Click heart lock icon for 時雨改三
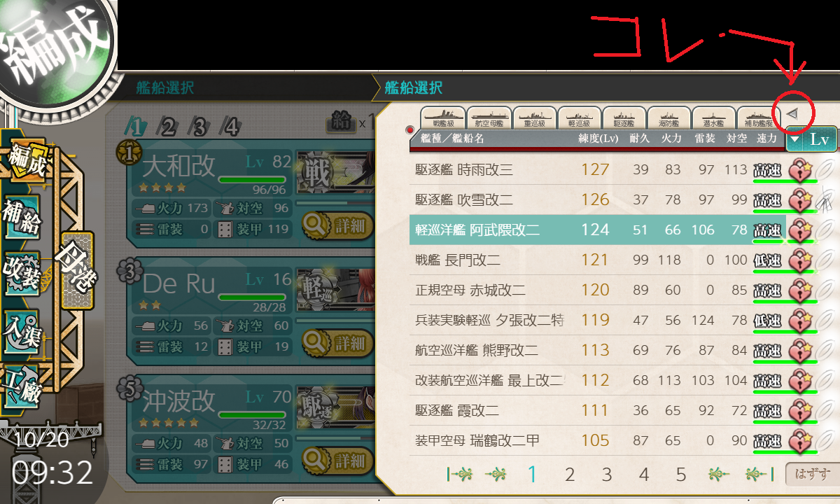Viewport: 840px width, 504px height. tap(799, 169)
